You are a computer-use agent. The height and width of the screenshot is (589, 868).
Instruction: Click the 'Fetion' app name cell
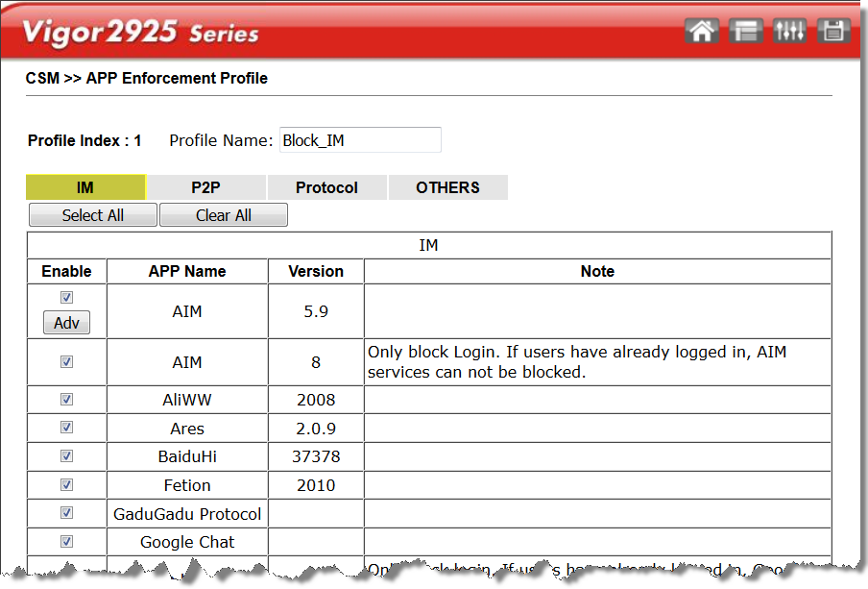tap(187, 485)
